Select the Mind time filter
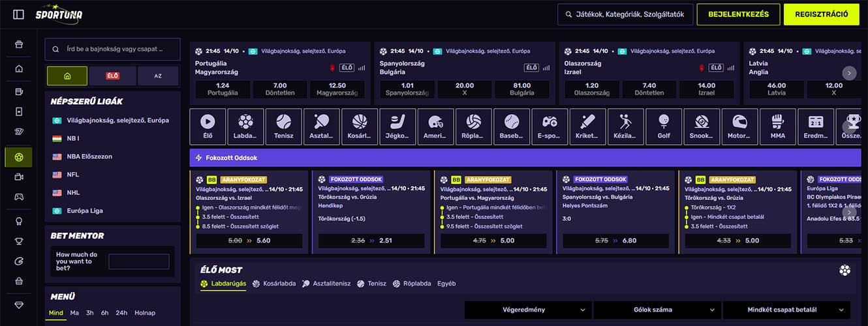Screen dimensions: 868x326 [x=56, y=313]
